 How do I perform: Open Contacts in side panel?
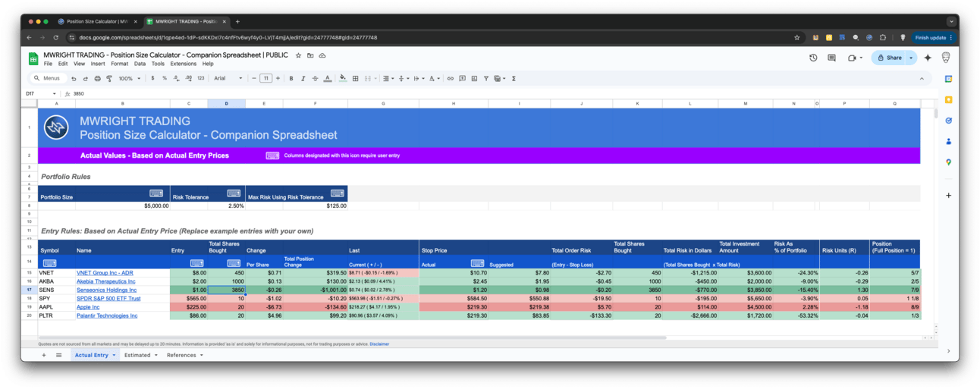(948, 141)
